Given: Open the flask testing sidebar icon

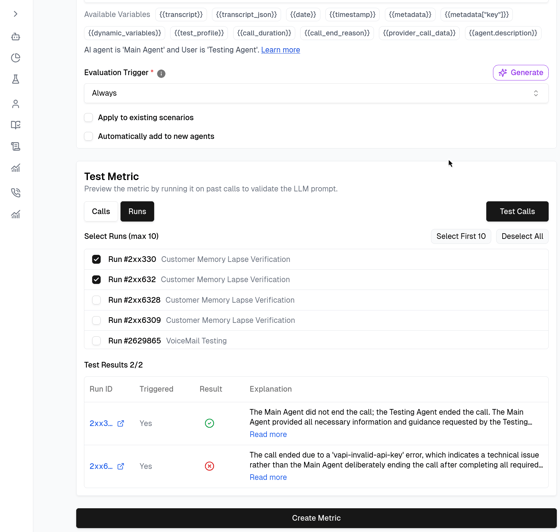Looking at the screenshot, I should (x=15, y=79).
